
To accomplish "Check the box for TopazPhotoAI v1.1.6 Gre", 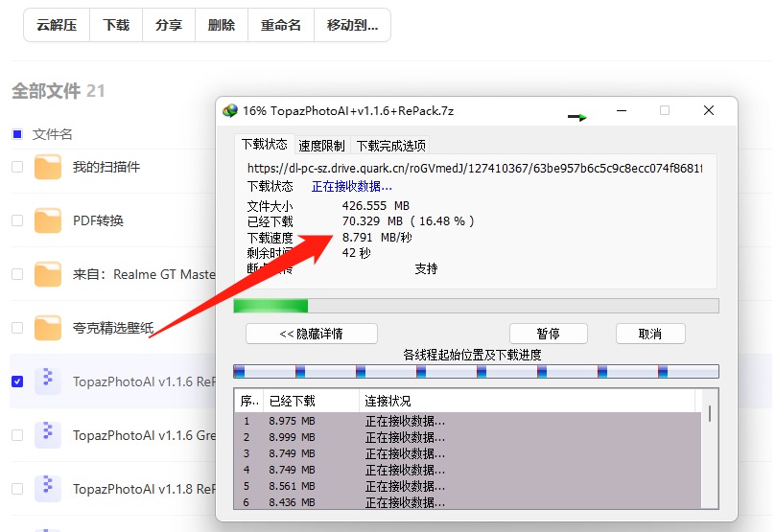I will click(x=17, y=434).
